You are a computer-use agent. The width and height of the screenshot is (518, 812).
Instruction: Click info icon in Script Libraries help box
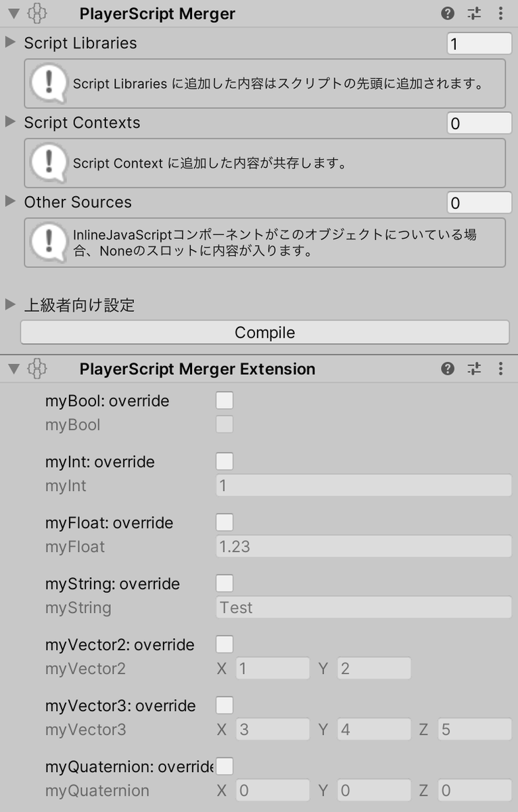coord(49,83)
